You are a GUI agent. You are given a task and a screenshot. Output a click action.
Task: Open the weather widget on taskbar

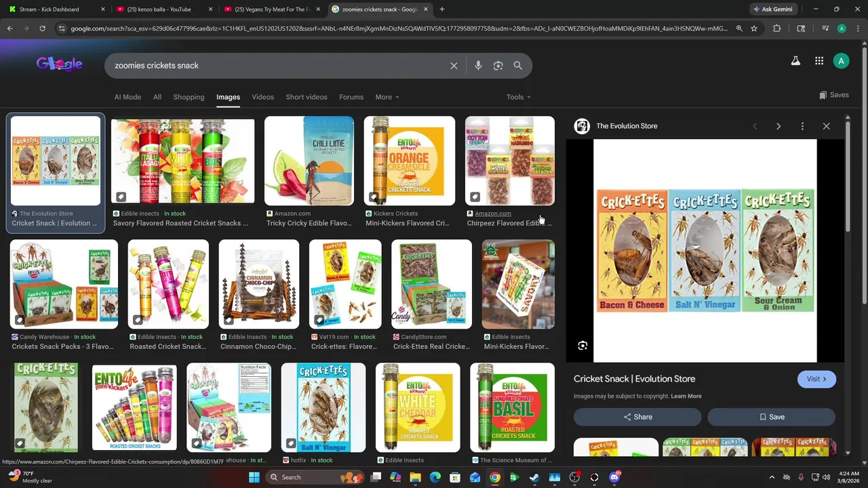point(29,477)
